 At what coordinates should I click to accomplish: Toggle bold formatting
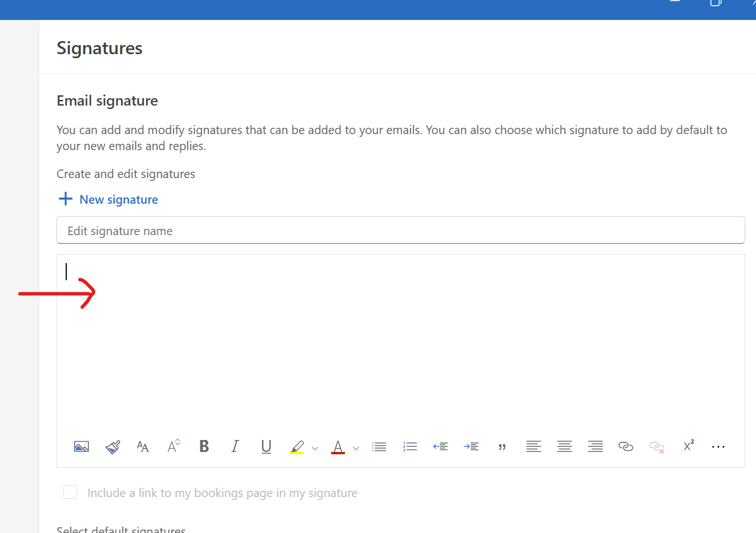(204, 446)
